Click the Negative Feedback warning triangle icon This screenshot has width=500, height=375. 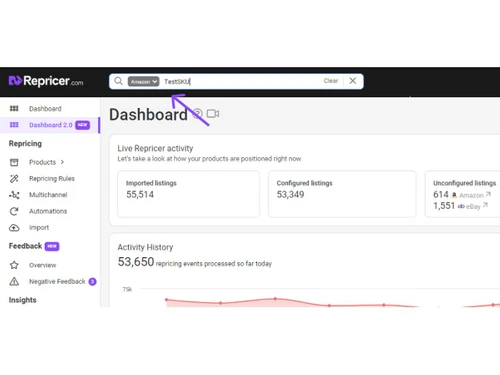(14, 282)
